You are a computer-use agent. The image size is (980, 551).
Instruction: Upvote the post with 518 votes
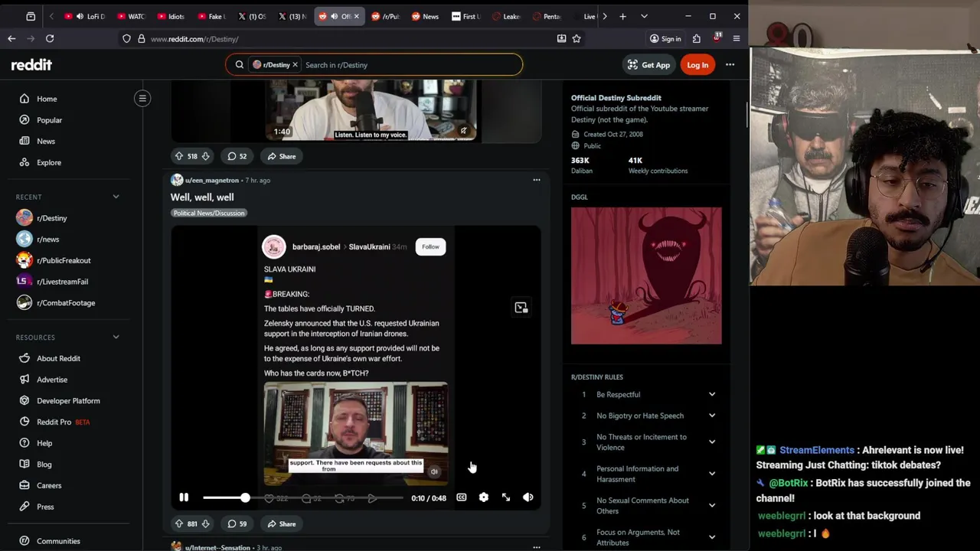pos(179,156)
